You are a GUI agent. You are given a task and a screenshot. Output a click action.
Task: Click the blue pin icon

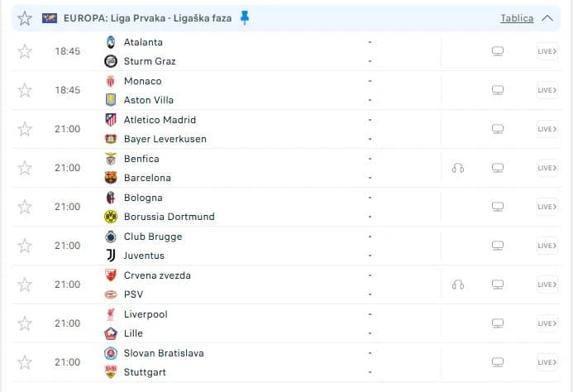[x=245, y=17]
